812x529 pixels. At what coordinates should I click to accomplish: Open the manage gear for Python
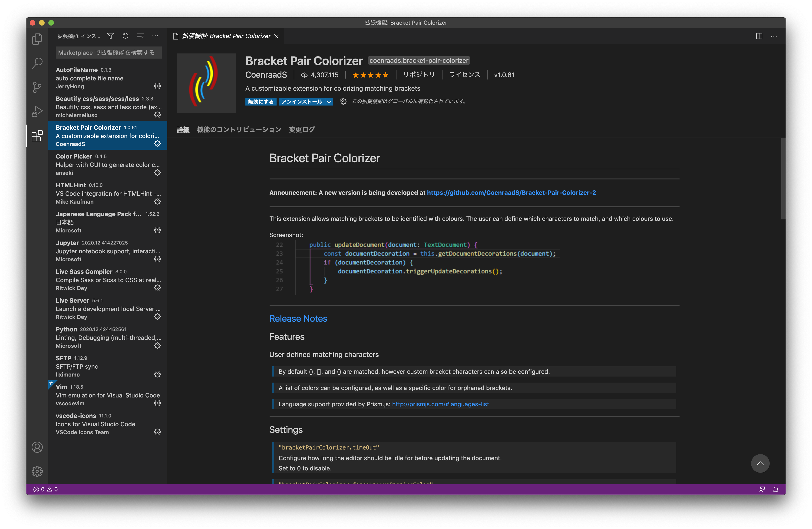[158, 345]
